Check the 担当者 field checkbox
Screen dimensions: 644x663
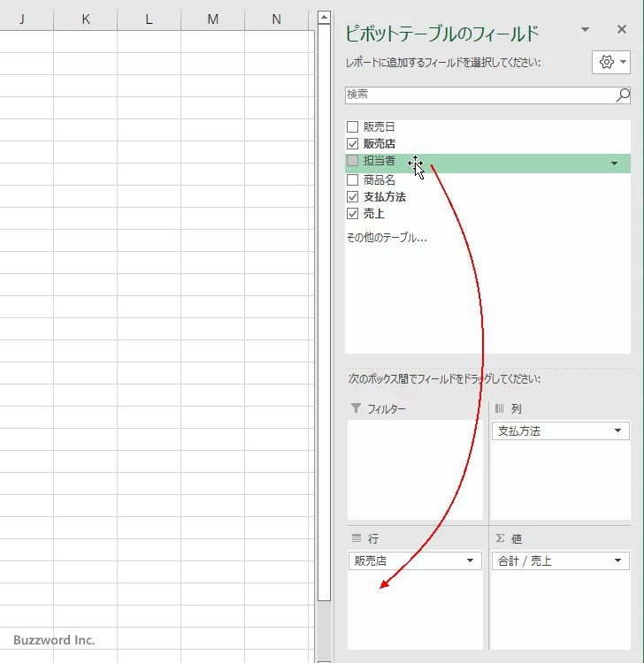pos(352,160)
